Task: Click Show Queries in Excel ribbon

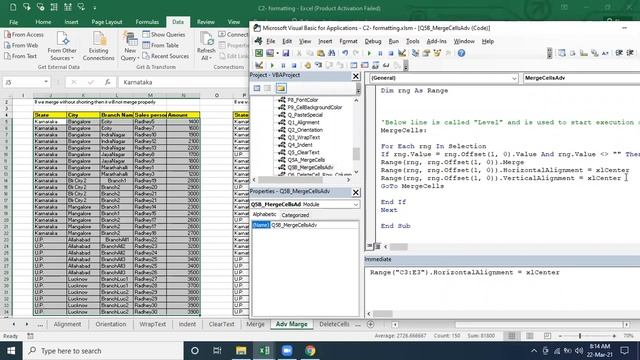Action: point(164,35)
